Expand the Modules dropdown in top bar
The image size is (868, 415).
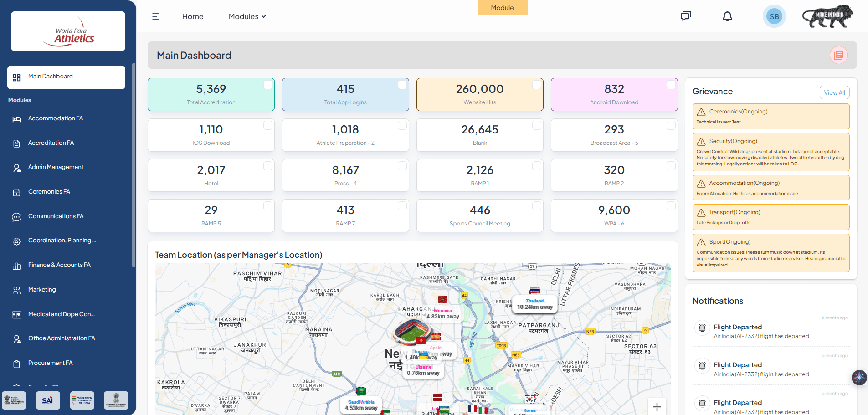(247, 16)
